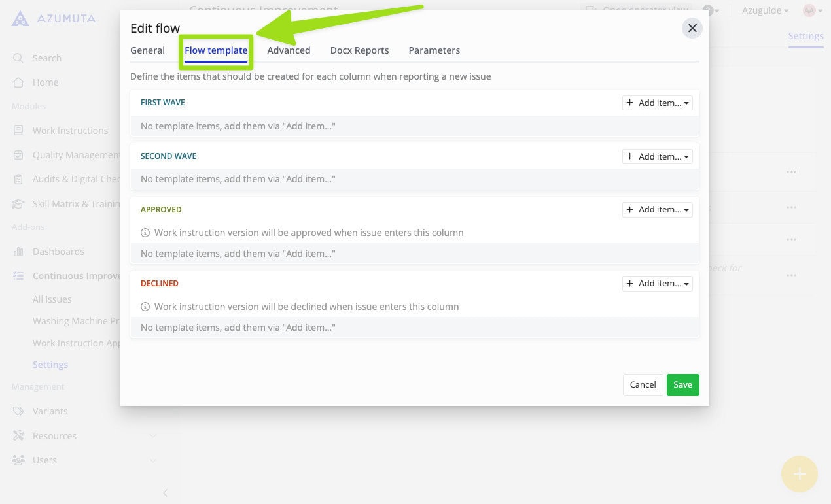This screenshot has width=831, height=504.
Task: Click the Users group icon
Action: [18, 460]
